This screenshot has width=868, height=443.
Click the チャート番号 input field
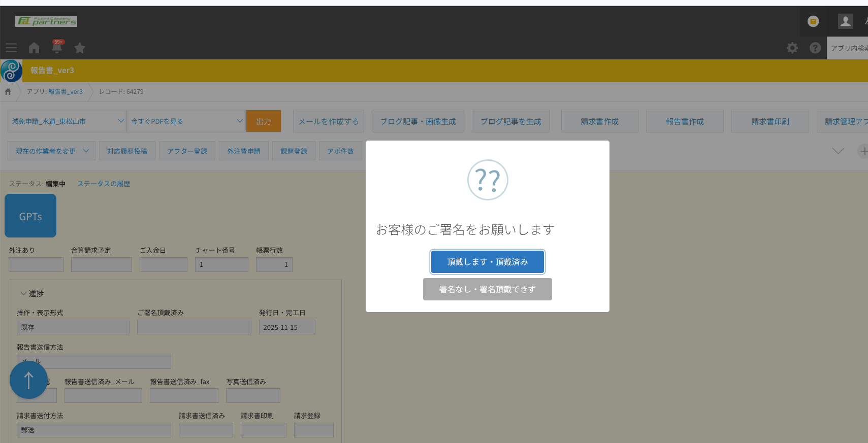221,264
